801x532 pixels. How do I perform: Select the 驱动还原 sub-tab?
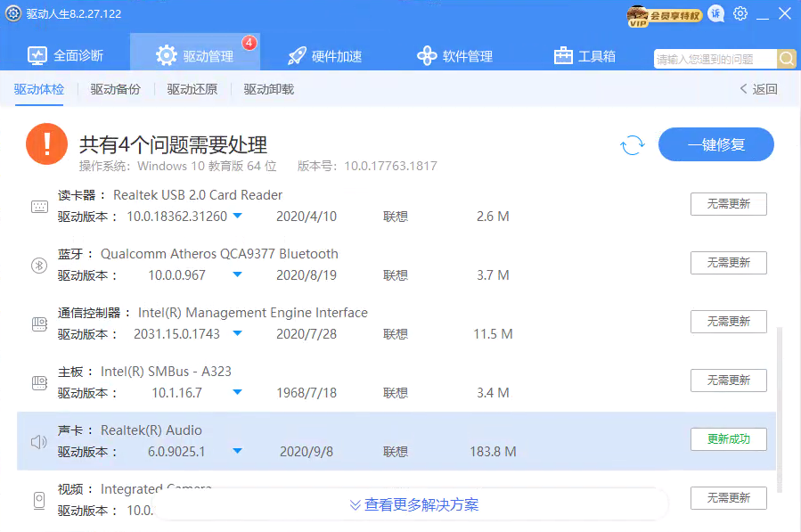point(192,89)
